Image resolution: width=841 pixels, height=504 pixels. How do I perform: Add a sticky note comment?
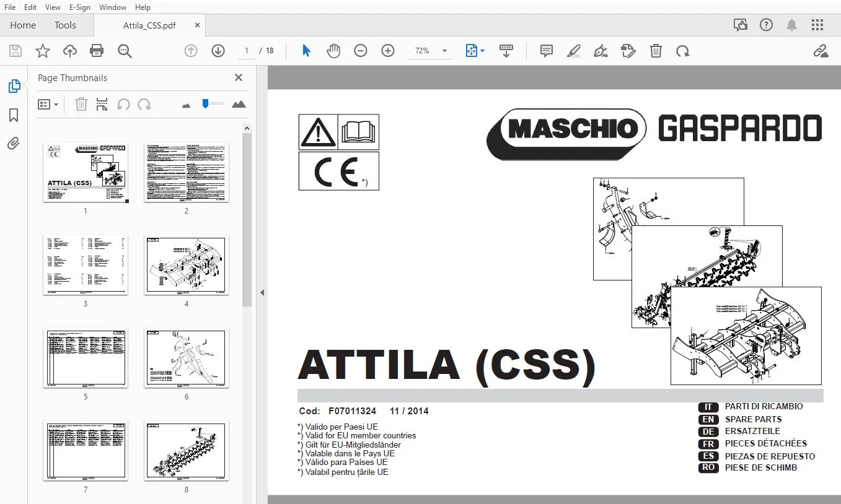click(547, 51)
